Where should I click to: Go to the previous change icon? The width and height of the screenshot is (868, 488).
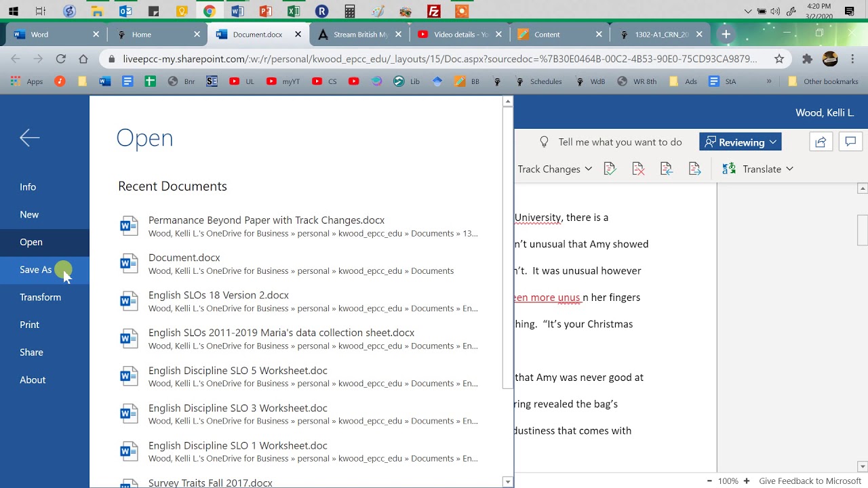coord(666,169)
